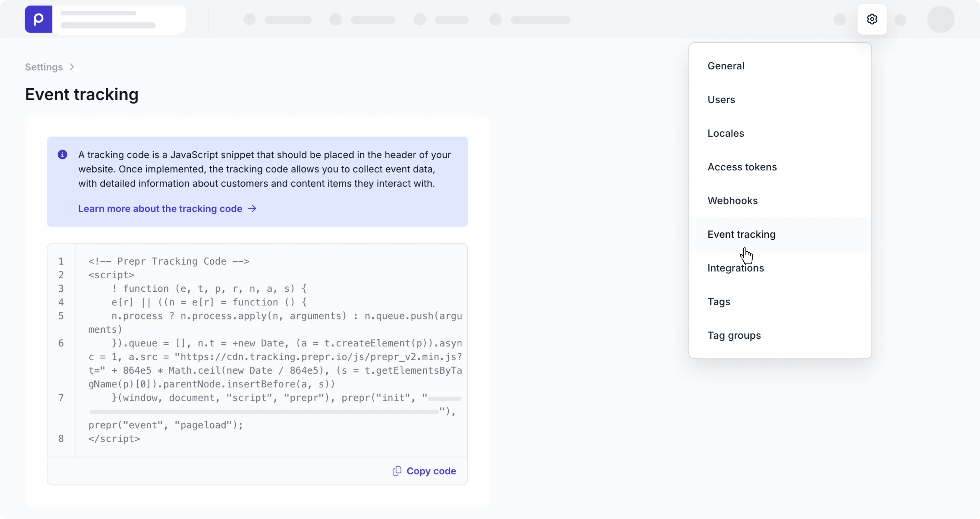
Task: Click the settings gear icon
Action: pyautogui.click(x=872, y=19)
